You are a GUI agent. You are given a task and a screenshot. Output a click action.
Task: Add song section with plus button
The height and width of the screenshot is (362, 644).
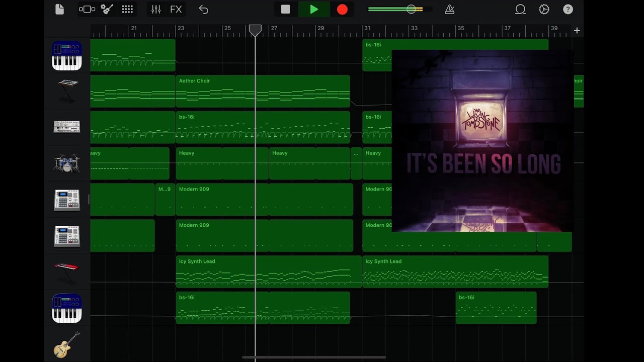pos(577,31)
